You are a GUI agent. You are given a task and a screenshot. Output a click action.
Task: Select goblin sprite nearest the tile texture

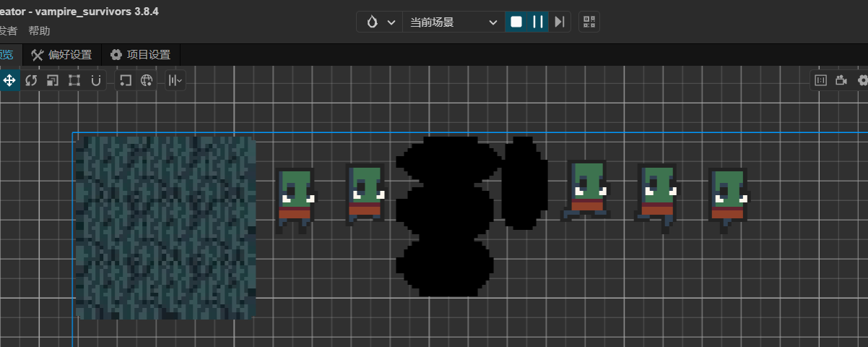pyautogui.click(x=296, y=200)
